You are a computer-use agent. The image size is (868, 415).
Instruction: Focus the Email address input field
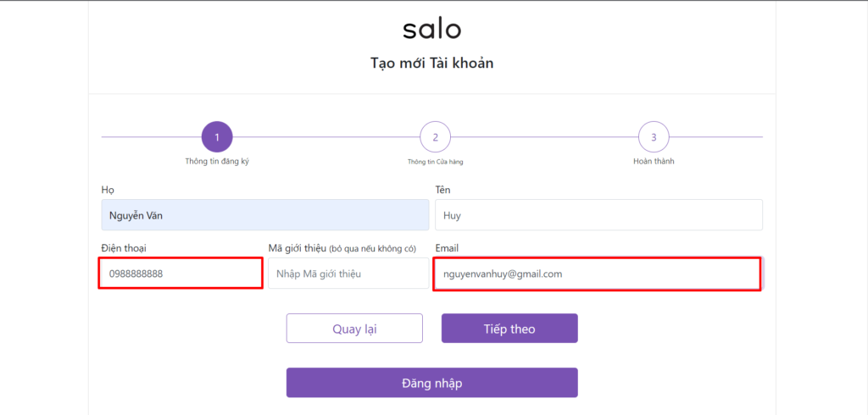tap(597, 274)
